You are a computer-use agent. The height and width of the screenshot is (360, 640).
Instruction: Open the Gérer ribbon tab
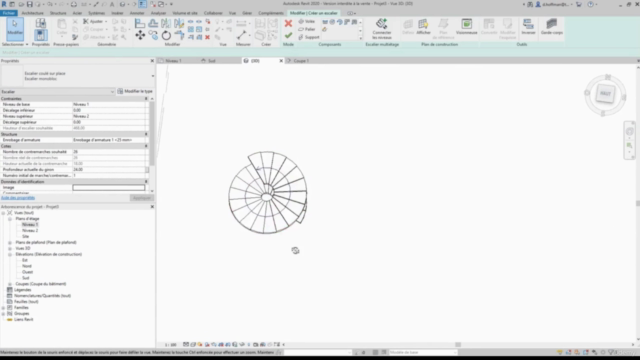click(247, 13)
